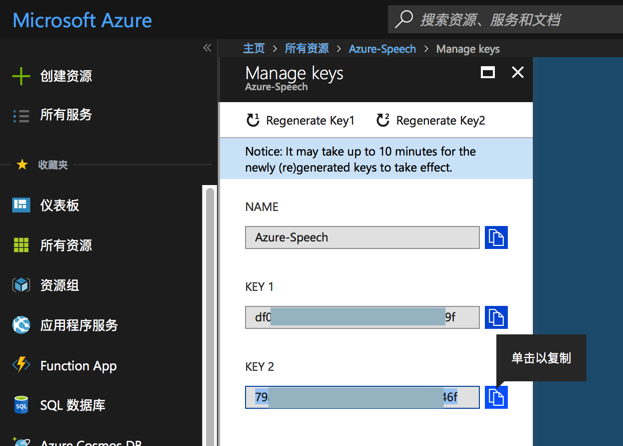Copy the NAME field value
This screenshot has height=446, width=623.
pos(496,237)
